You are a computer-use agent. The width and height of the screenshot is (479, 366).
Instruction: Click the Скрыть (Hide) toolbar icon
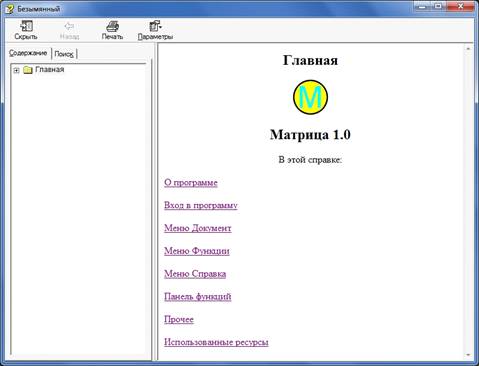click(26, 26)
